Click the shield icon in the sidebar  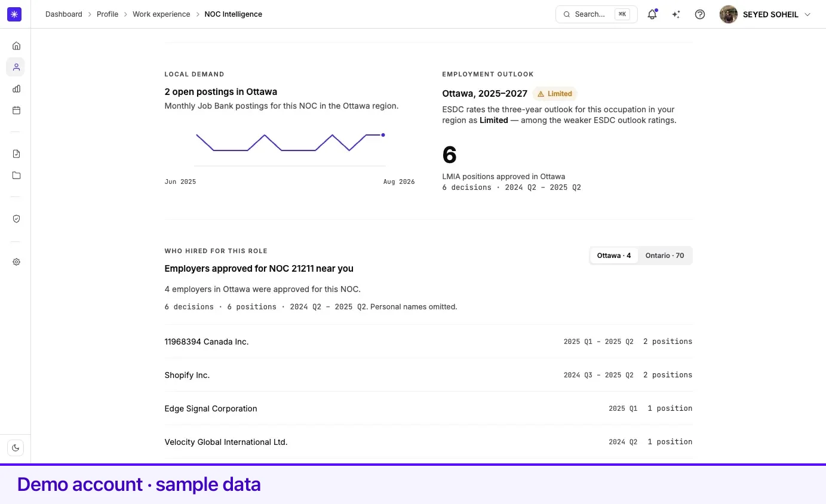(x=16, y=219)
